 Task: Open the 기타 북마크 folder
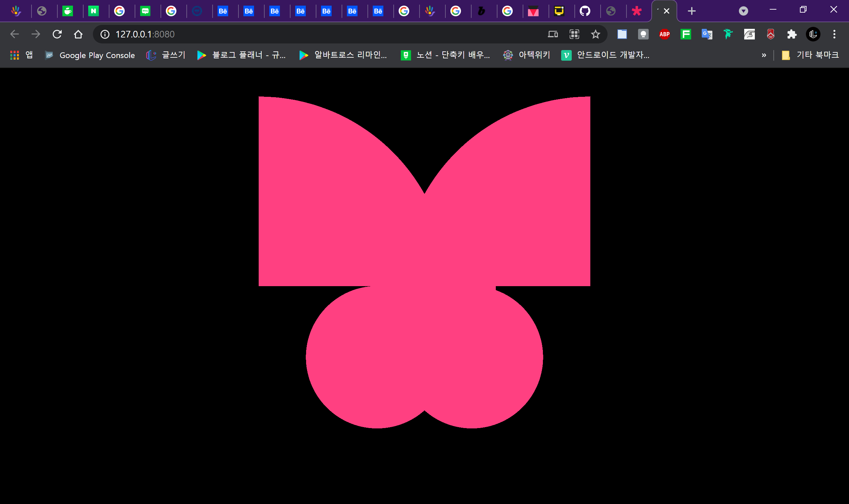810,55
